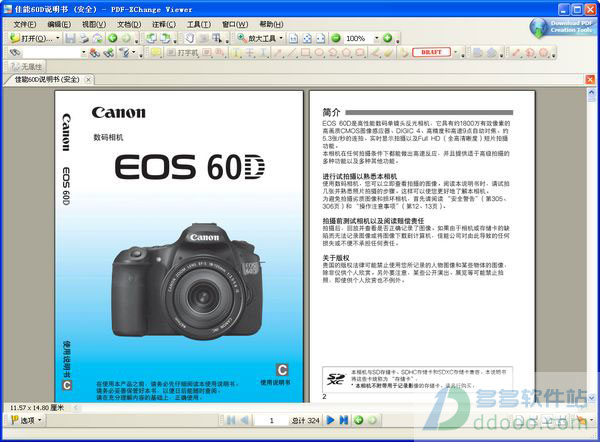The width and height of the screenshot is (600, 442).
Task: Click the actual size page icon
Action: coord(293,38)
